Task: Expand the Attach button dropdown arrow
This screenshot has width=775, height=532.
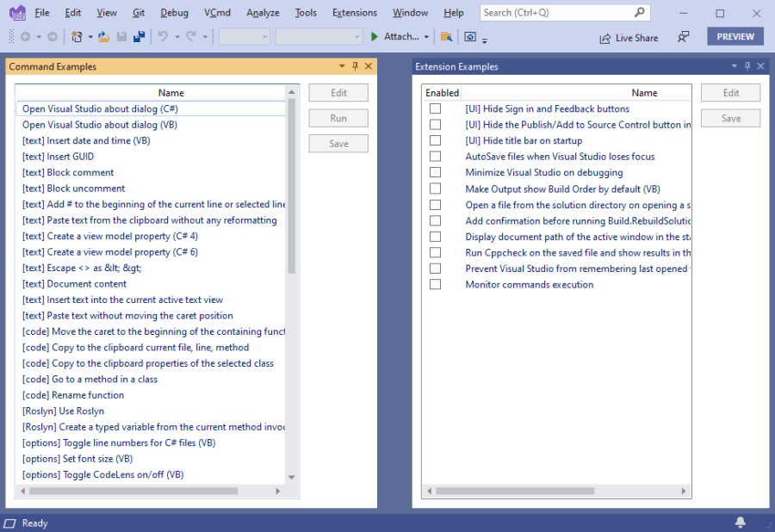Action: 426,37
